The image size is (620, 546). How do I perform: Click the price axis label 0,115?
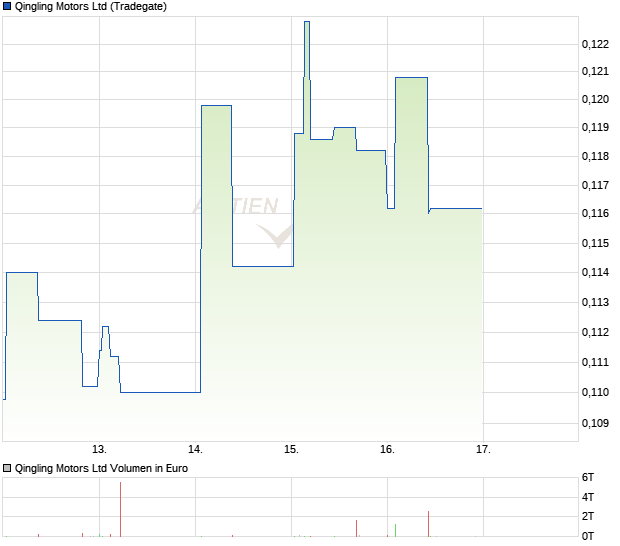point(595,243)
